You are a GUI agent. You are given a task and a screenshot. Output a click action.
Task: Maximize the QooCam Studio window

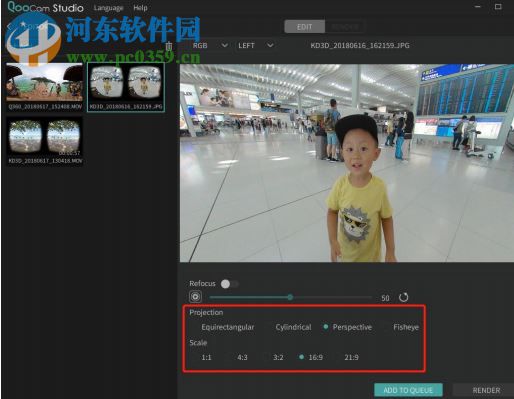point(498,7)
